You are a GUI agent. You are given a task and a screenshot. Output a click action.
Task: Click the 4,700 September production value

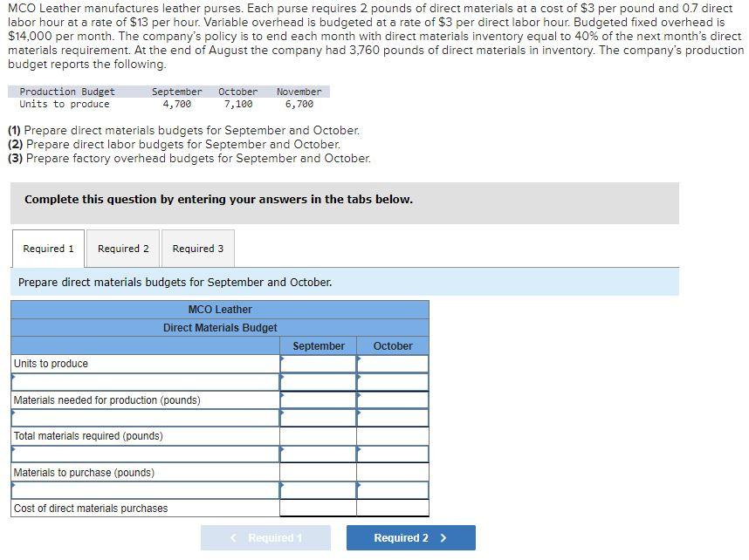(176, 104)
